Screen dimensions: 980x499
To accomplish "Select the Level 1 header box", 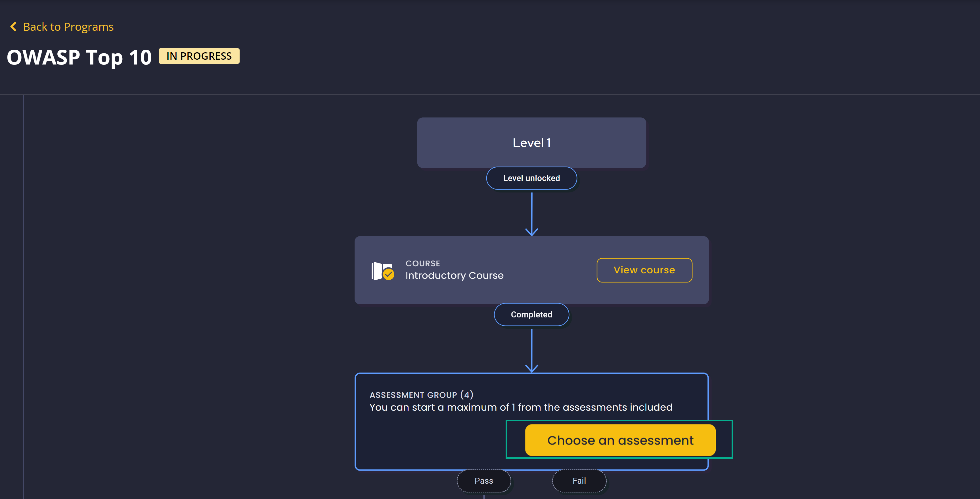I will tap(531, 142).
